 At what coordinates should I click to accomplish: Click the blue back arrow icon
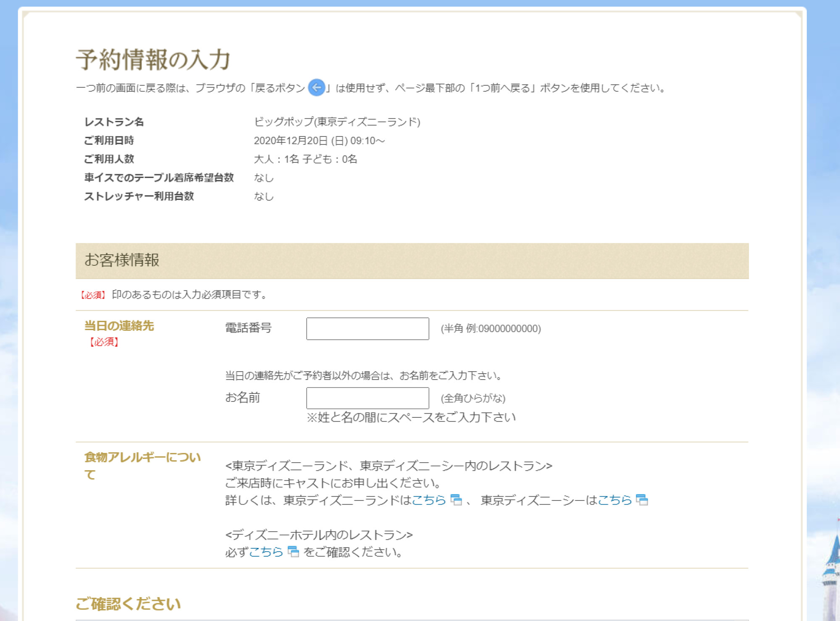(x=316, y=88)
